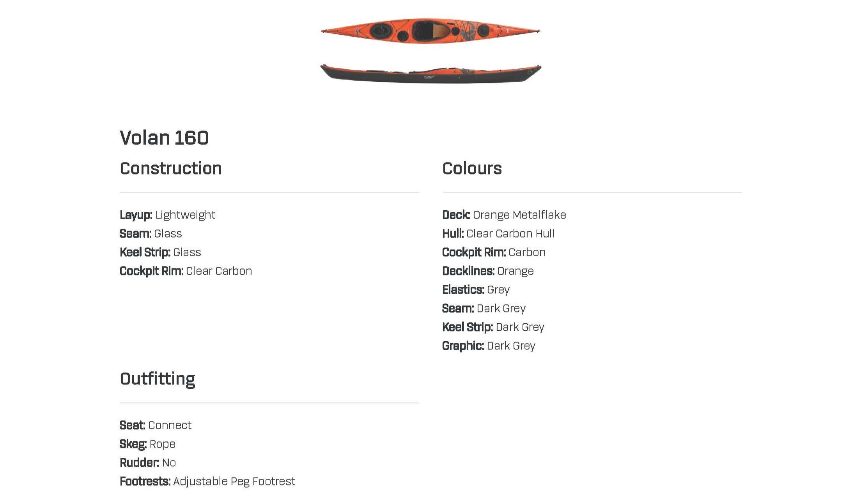Screen dimensions: 868x492
Task: Click the Footrests: Adjustable Peg Footrest text
Action: (207, 481)
